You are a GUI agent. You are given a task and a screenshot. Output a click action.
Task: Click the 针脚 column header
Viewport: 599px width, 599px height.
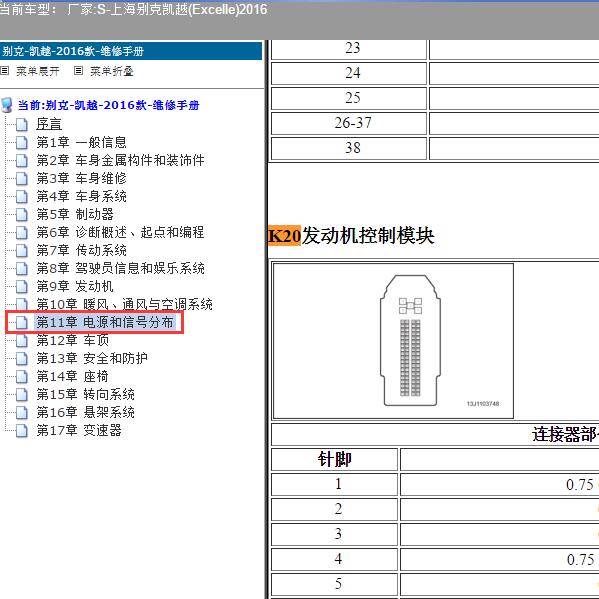pyautogui.click(x=335, y=459)
